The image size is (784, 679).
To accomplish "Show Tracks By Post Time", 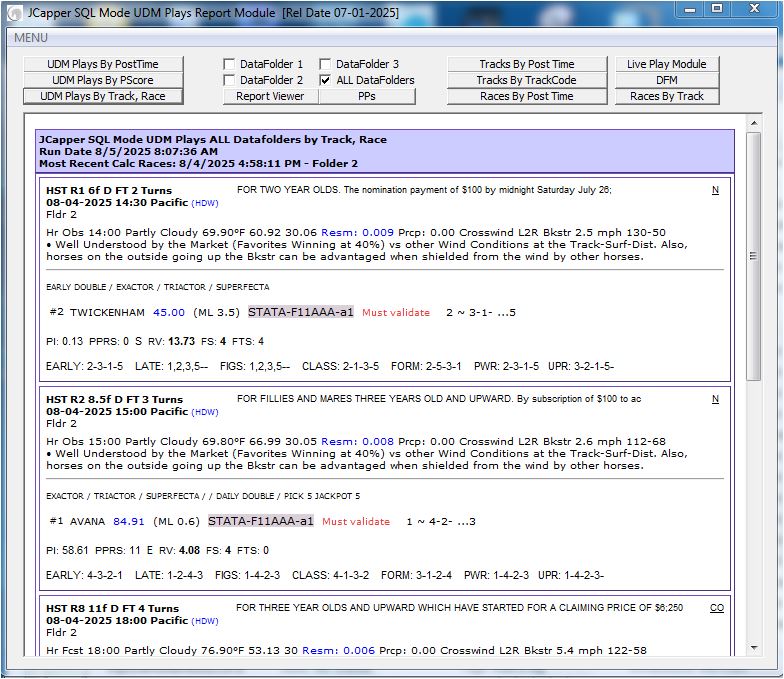I will click(527, 64).
